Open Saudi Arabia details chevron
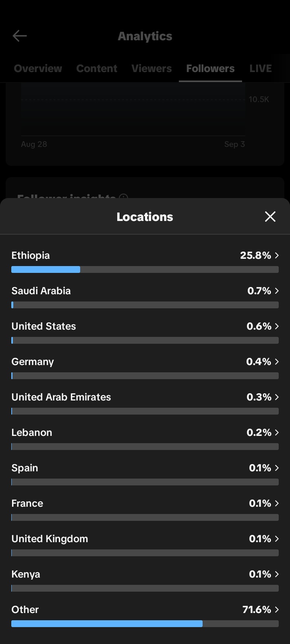 click(277, 291)
